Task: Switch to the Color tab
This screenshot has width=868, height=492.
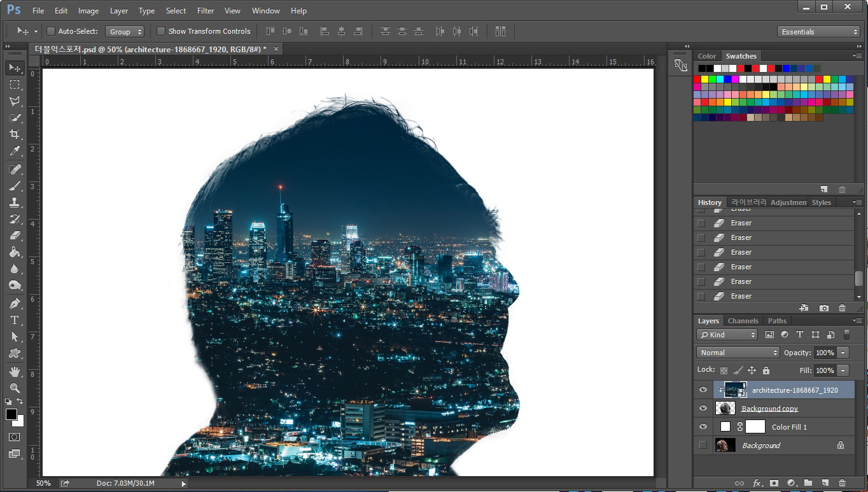Action: (x=707, y=56)
